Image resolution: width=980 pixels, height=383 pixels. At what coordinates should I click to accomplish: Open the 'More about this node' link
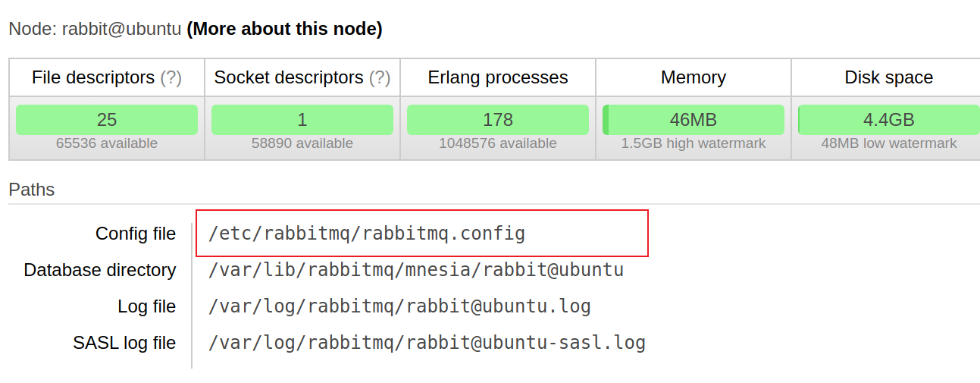point(284,30)
